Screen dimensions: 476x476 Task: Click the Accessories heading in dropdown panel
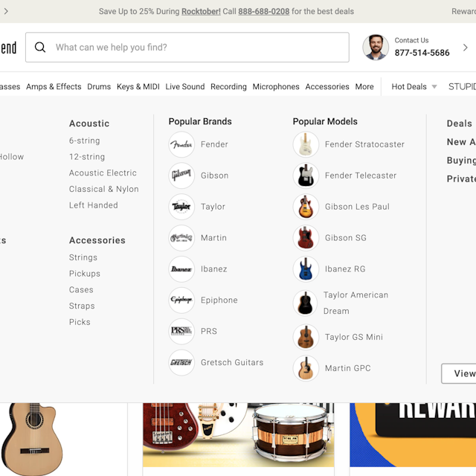97,240
